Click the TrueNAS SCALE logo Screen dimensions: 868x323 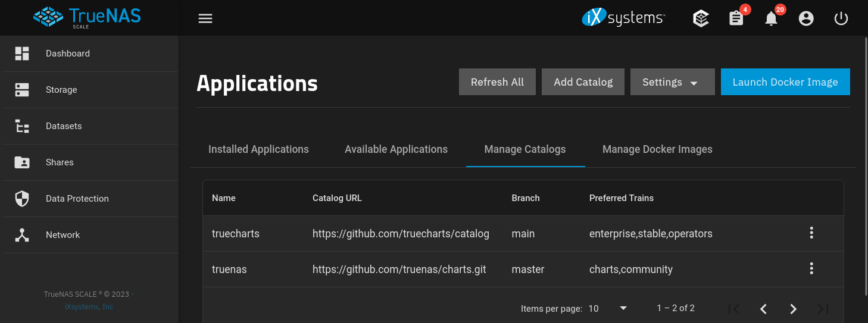pos(88,17)
